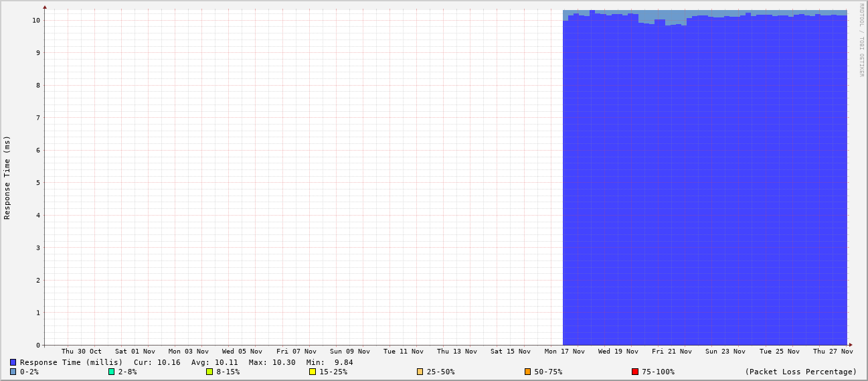Click the 8-15% legend color square
This screenshot has width=868, height=381.
(x=209, y=372)
